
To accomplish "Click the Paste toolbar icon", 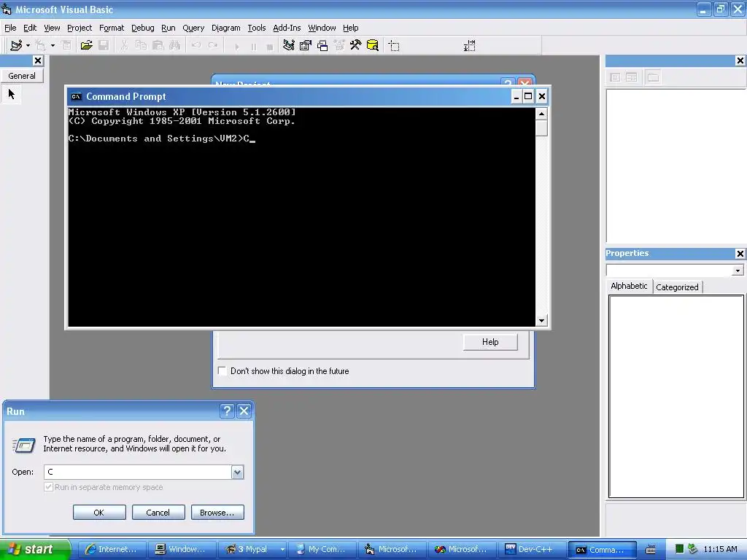I will (158, 46).
